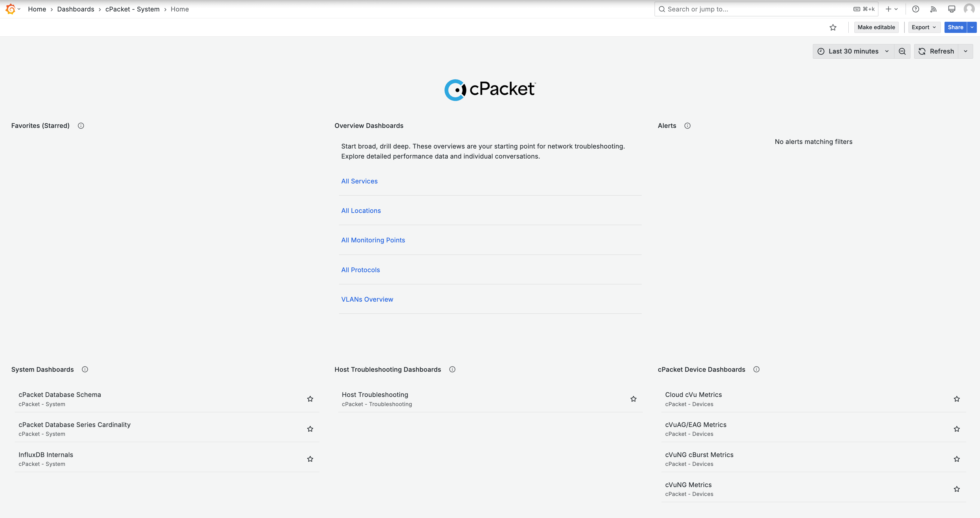980x518 pixels.
Task: Click the Overview Dashboards panel title
Action: coord(369,126)
